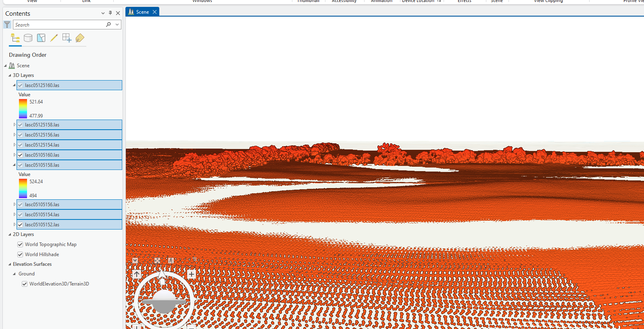Viewport: 644px width, 329px height.
Task: Click the filter funnel icon in Contents
Action: point(7,25)
